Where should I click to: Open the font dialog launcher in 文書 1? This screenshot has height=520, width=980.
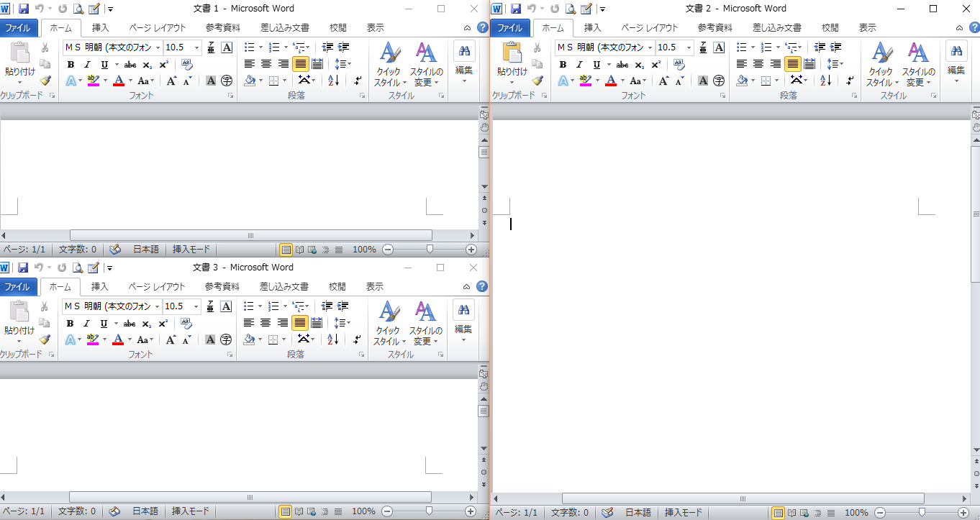(230, 95)
